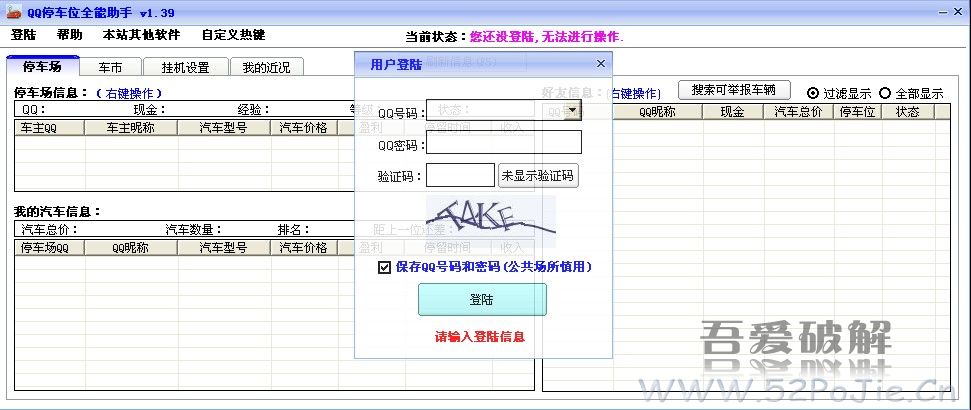971x410 pixels.
Task: Expand the QQ号码 dropdown arrow
Action: (x=573, y=111)
